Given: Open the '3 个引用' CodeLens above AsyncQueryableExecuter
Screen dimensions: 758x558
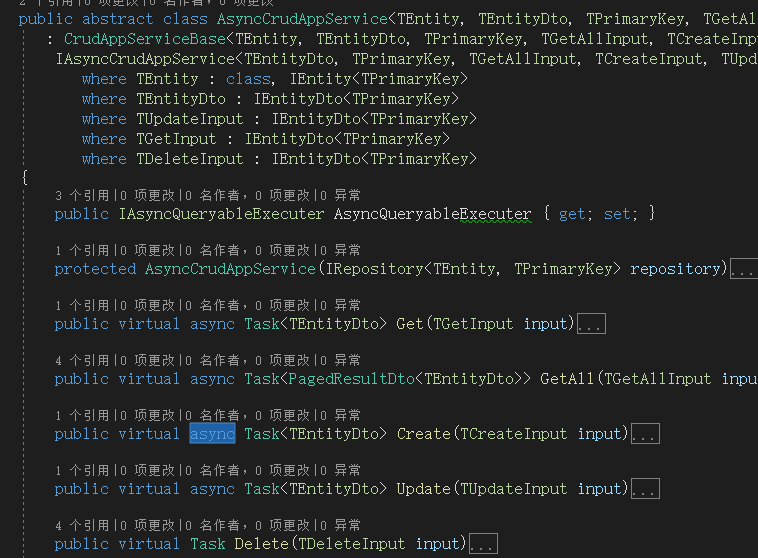Looking at the screenshot, I should click(x=82, y=195).
